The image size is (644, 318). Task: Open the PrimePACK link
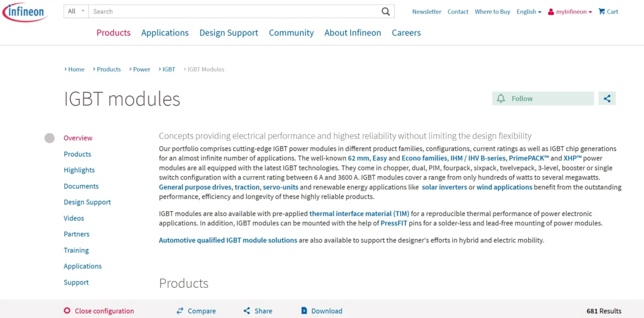coord(529,158)
